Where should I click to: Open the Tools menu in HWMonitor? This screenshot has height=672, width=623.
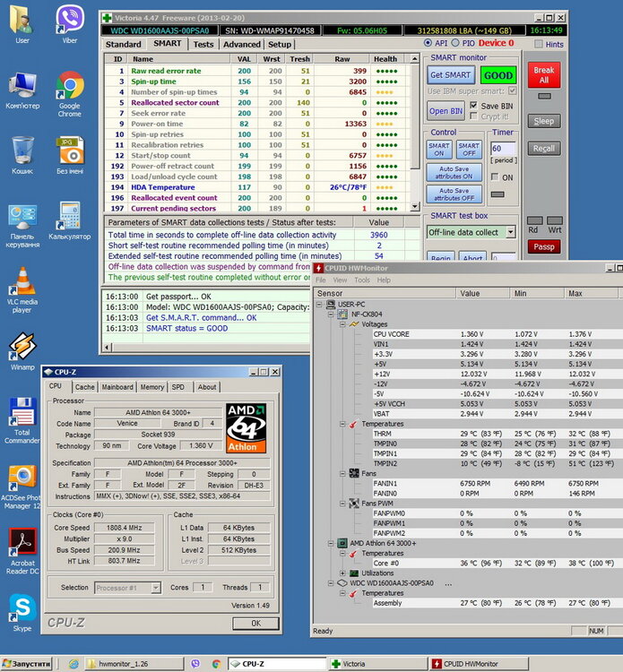(x=362, y=280)
